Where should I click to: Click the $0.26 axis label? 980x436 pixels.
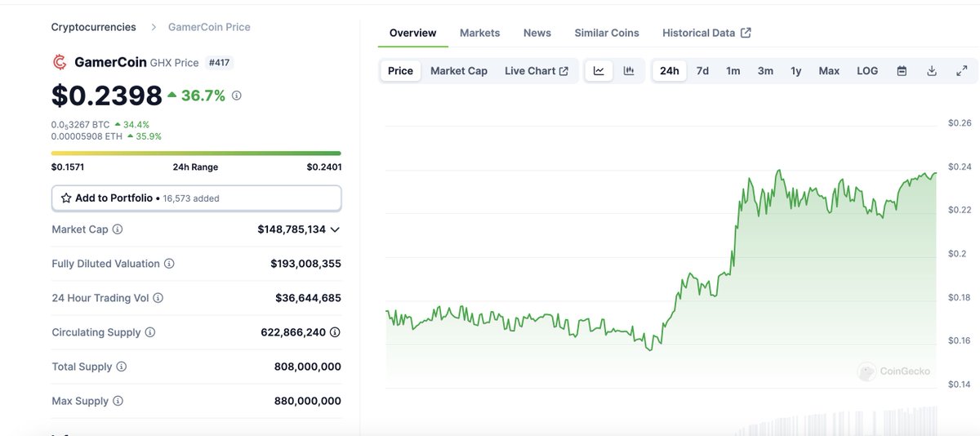[x=960, y=122]
